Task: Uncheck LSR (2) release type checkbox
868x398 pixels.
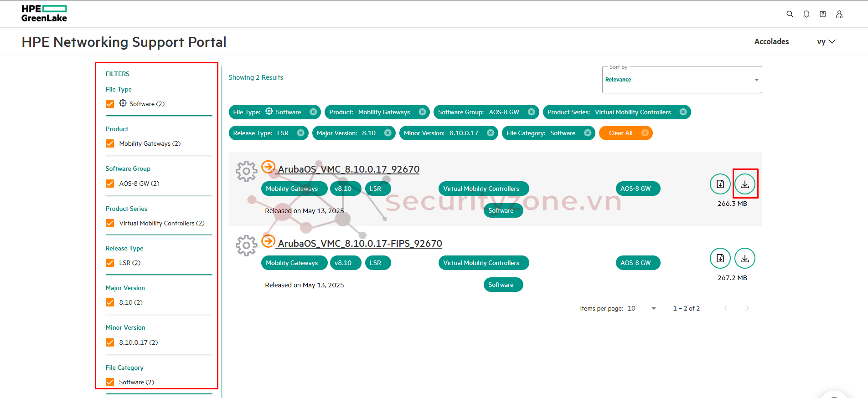Action: point(110,263)
